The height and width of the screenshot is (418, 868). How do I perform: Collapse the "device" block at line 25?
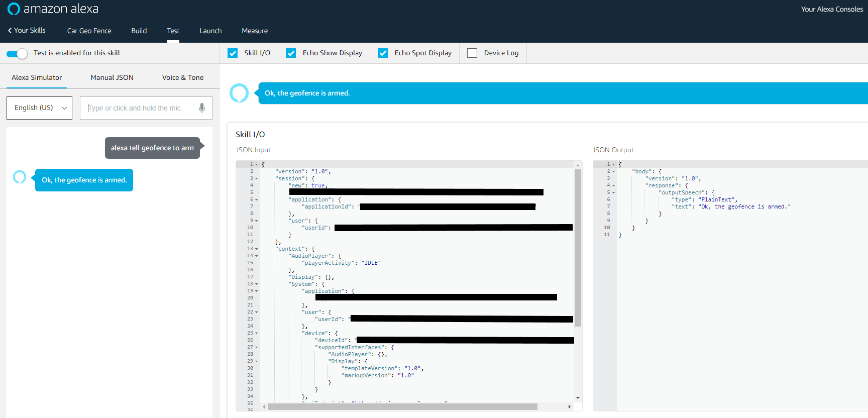[256, 333]
